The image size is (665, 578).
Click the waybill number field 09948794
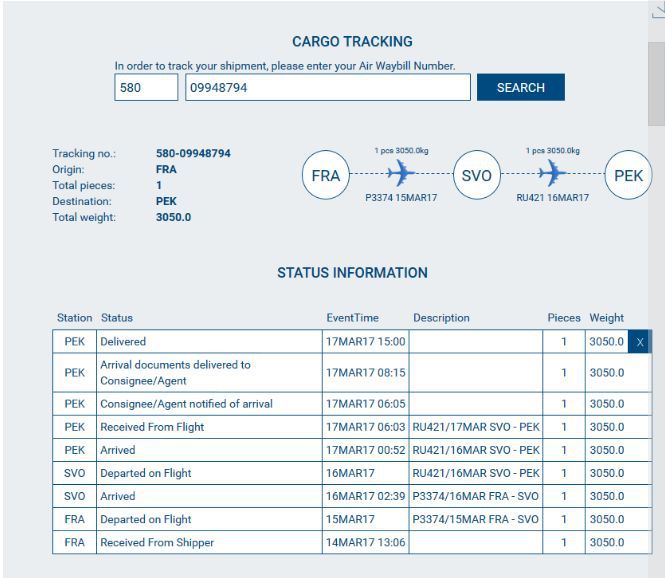click(327, 88)
